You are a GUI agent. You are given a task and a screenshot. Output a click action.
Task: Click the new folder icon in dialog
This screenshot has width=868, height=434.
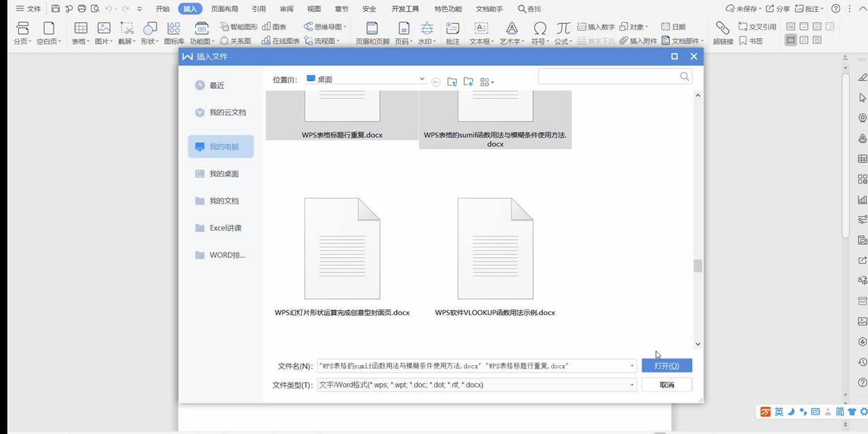[x=468, y=81]
